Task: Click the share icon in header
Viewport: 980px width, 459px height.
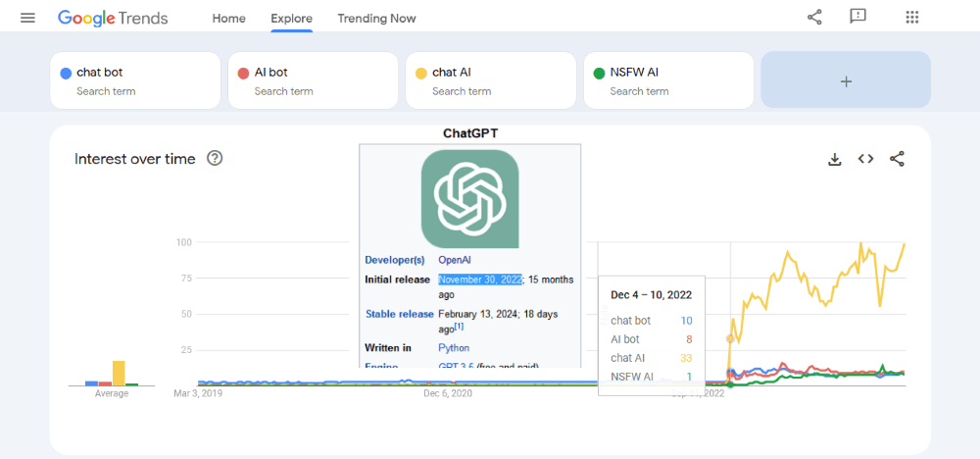Action: click(814, 17)
